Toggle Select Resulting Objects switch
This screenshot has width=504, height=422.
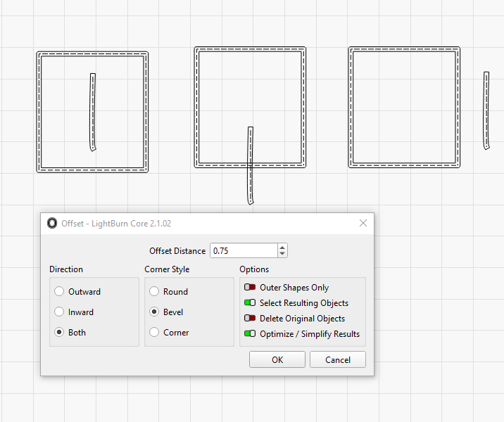[x=250, y=302]
